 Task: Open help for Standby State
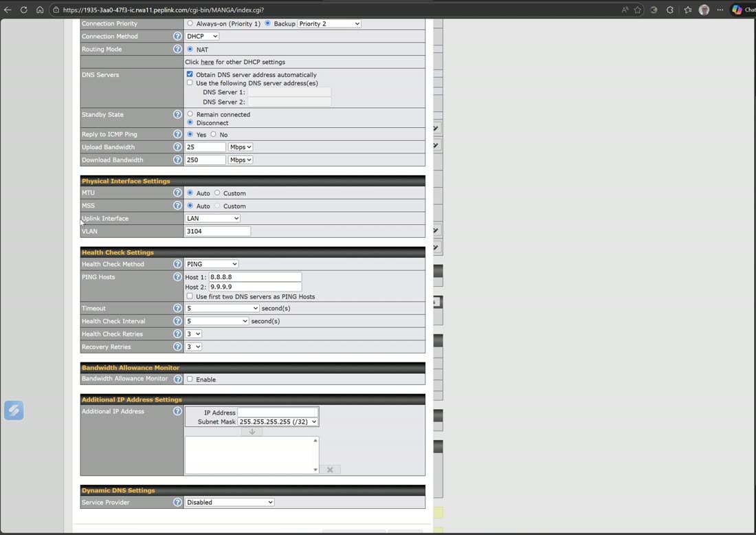177,114
